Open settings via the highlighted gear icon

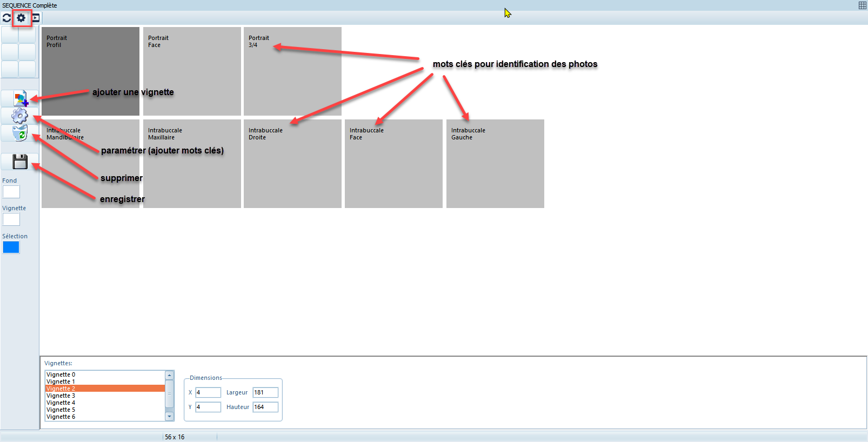[x=21, y=18]
